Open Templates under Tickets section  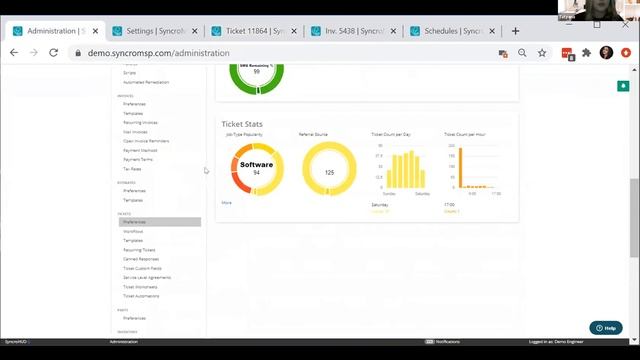tap(133, 240)
